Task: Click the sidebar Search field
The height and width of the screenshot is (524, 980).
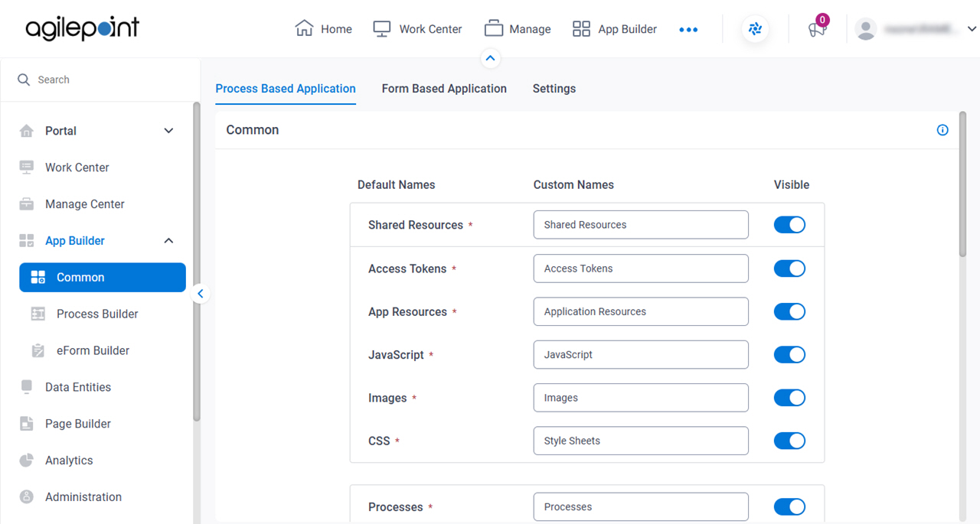Action: [x=100, y=80]
